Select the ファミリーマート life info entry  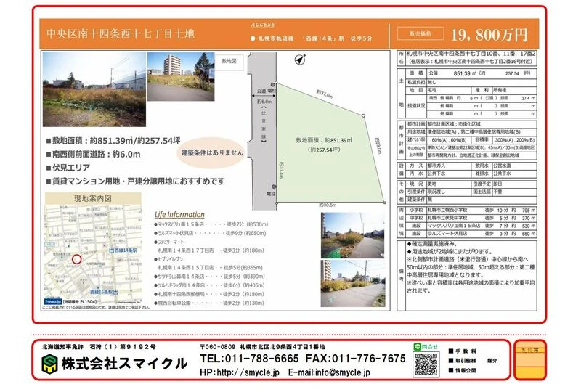click(209, 246)
